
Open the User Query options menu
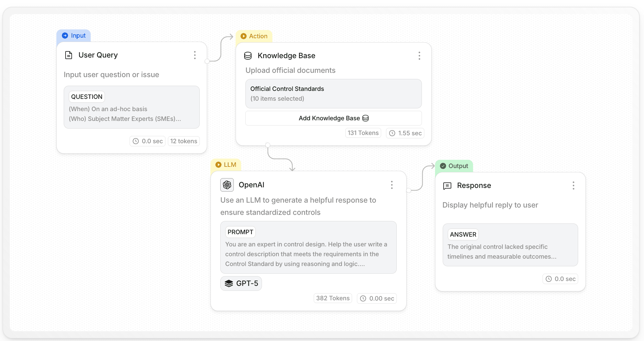(x=195, y=55)
